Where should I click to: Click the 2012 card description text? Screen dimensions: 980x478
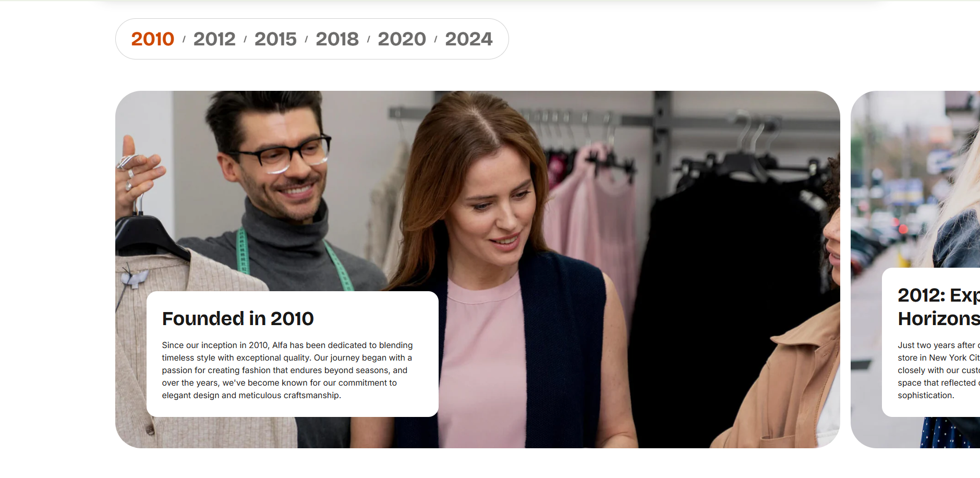point(938,371)
